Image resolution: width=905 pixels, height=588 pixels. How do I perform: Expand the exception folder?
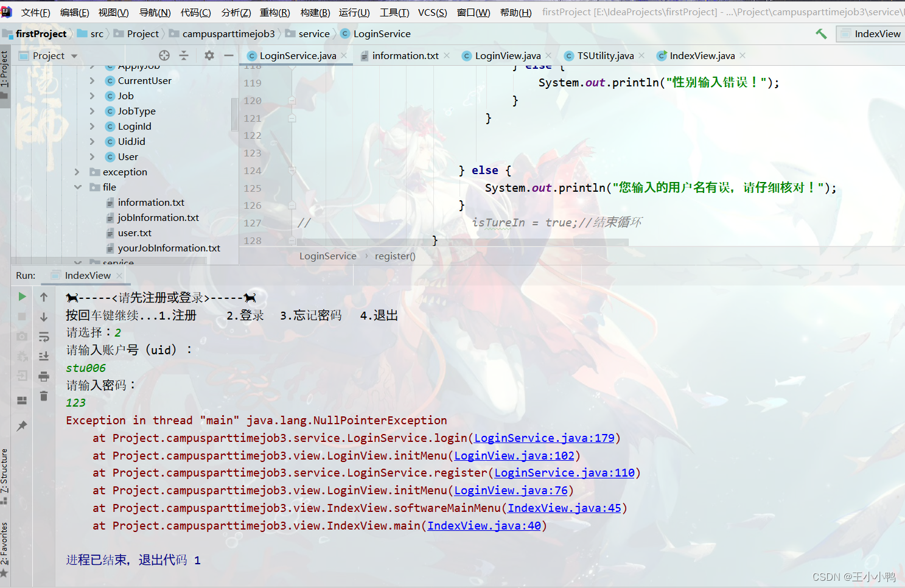point(77,172)
